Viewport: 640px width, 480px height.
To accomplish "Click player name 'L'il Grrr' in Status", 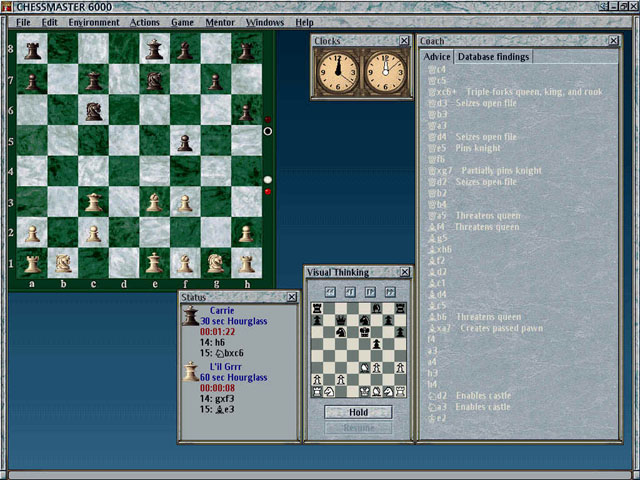I will (x=225, y=367).
